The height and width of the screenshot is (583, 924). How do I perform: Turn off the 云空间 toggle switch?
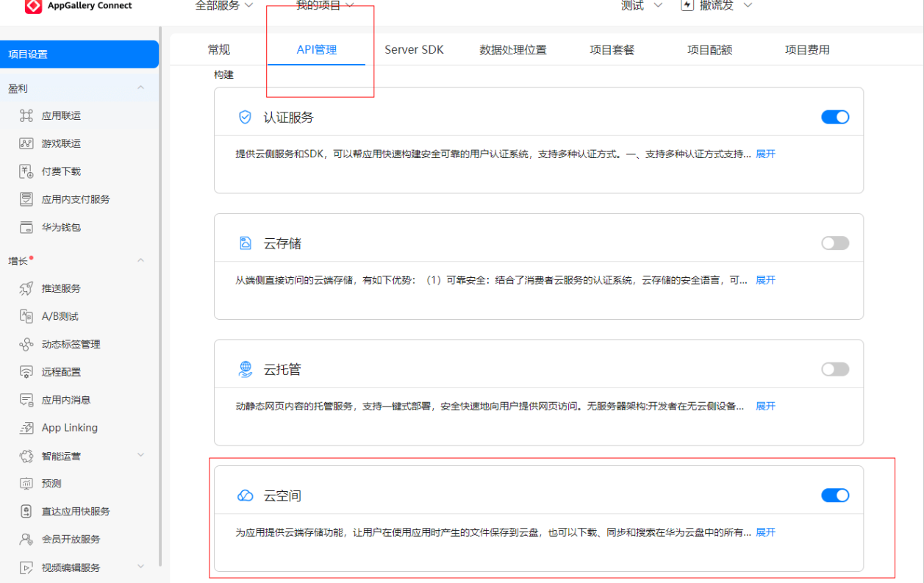click(835, 496)
